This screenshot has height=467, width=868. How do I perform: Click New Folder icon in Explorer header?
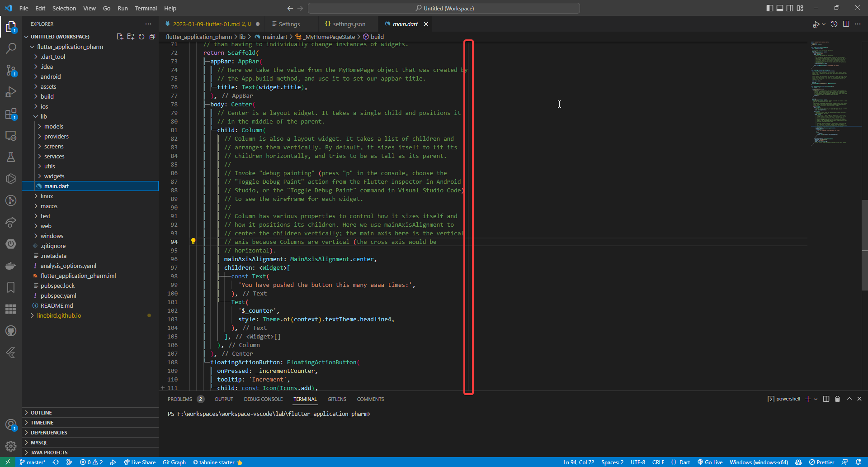pos(131,37)
